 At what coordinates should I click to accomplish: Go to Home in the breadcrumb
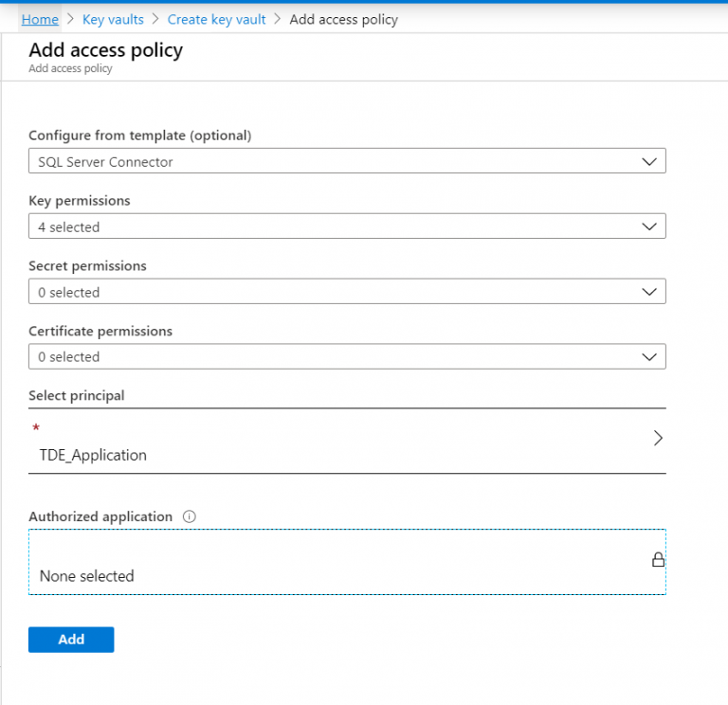[x=40, y=19]
